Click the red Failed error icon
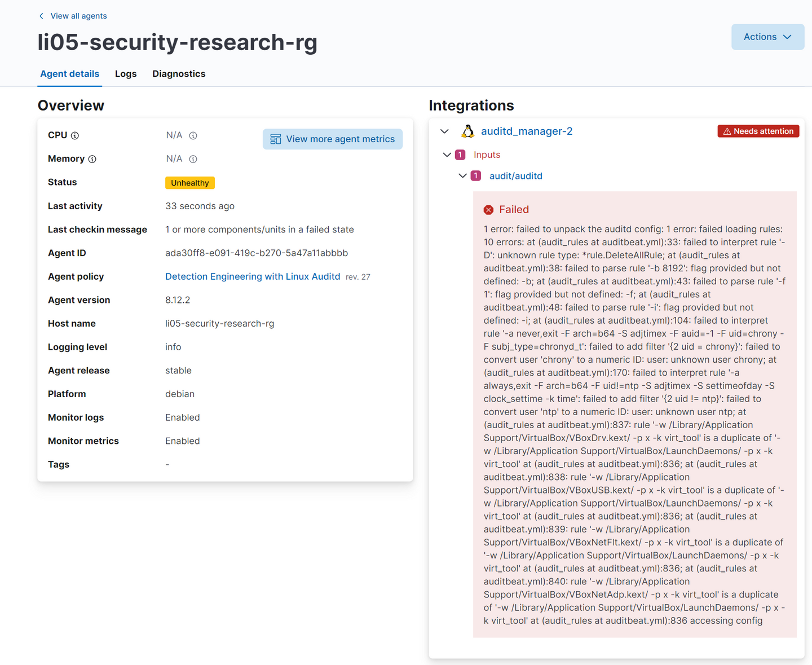Image resolution: width=812 pixels, height=665 pixels. click(x=488, y=210)
